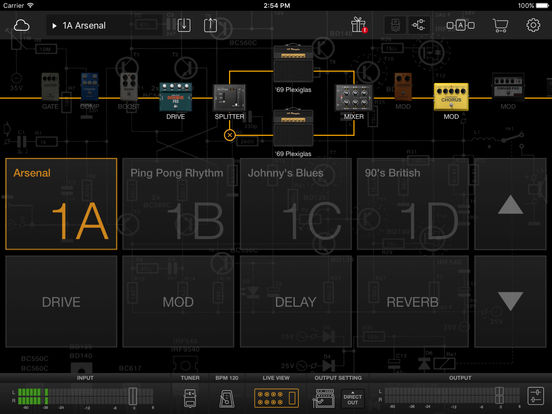The image size is (552, 414).
Task: Click the Direct Out button
Action: click(353, 399)
